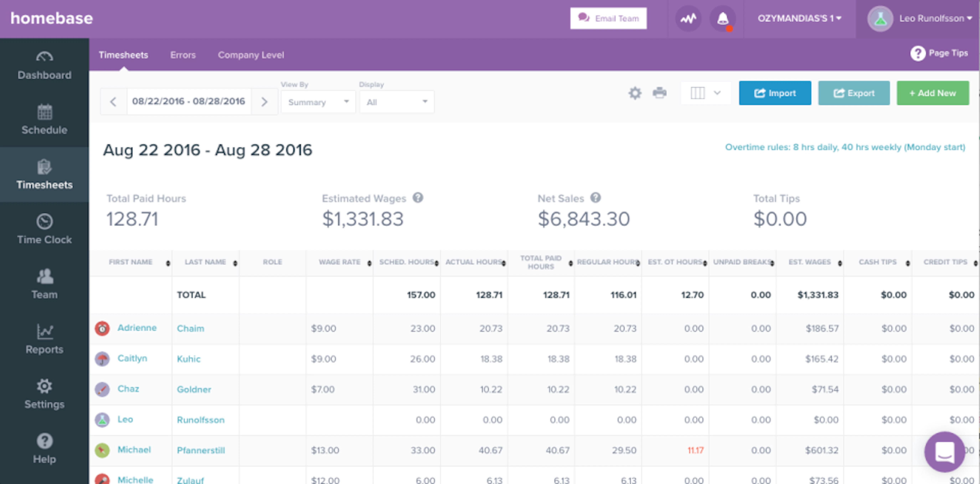This screenshot has height=484, width=980.
Task: Open the View By Summary dropdown
Action: coord(318,102)
